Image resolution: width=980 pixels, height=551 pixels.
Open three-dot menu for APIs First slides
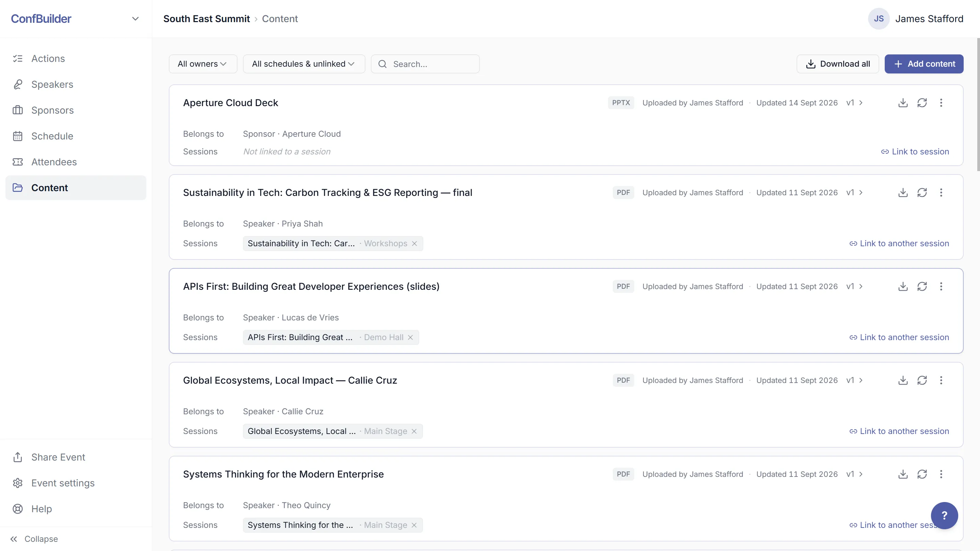tap(941, 286)
